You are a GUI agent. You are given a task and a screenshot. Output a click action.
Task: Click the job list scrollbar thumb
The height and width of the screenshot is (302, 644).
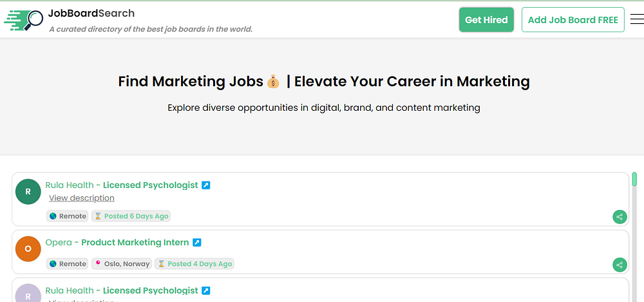pos(634,179)
